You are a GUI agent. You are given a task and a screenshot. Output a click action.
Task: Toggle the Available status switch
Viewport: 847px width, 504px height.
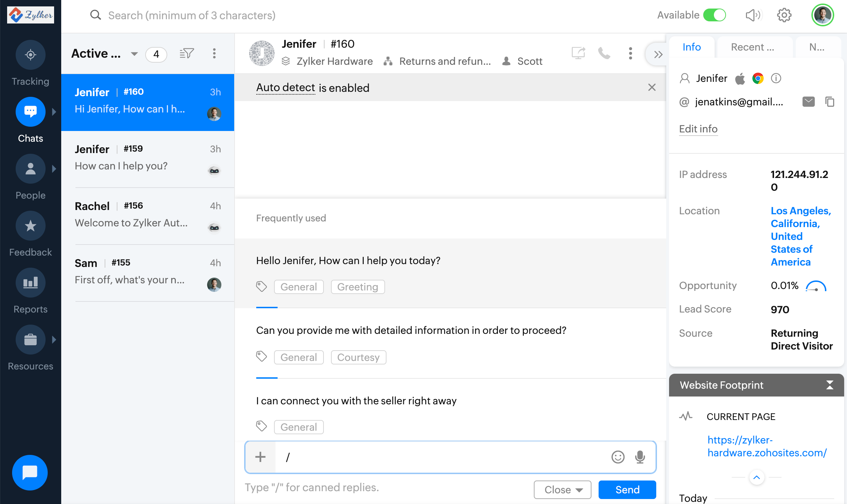coord(714,15)
